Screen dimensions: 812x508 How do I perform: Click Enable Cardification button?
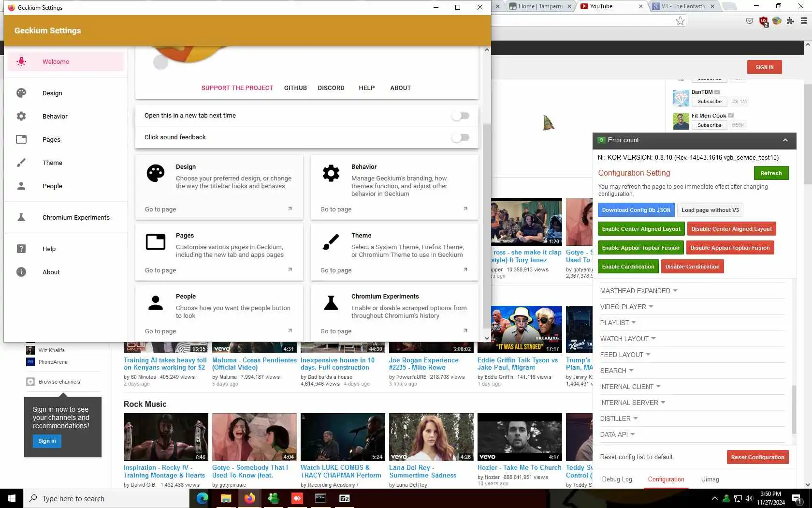tap(628, 267)
